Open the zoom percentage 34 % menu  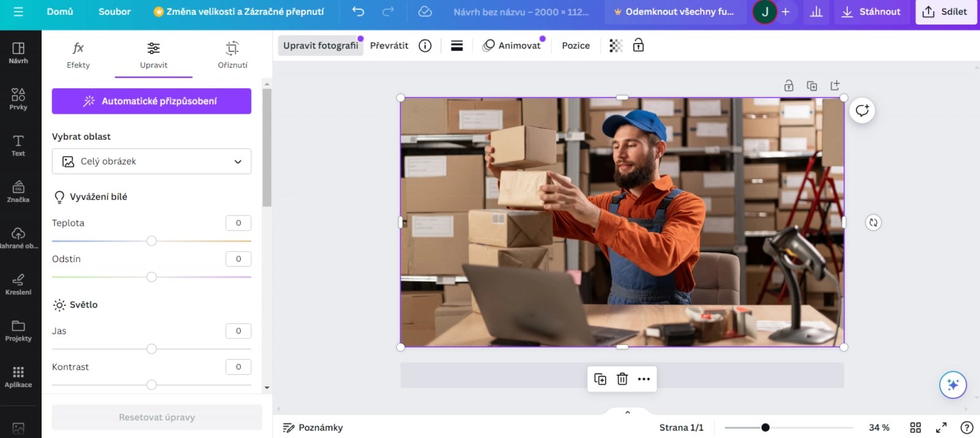click(879, 428)
